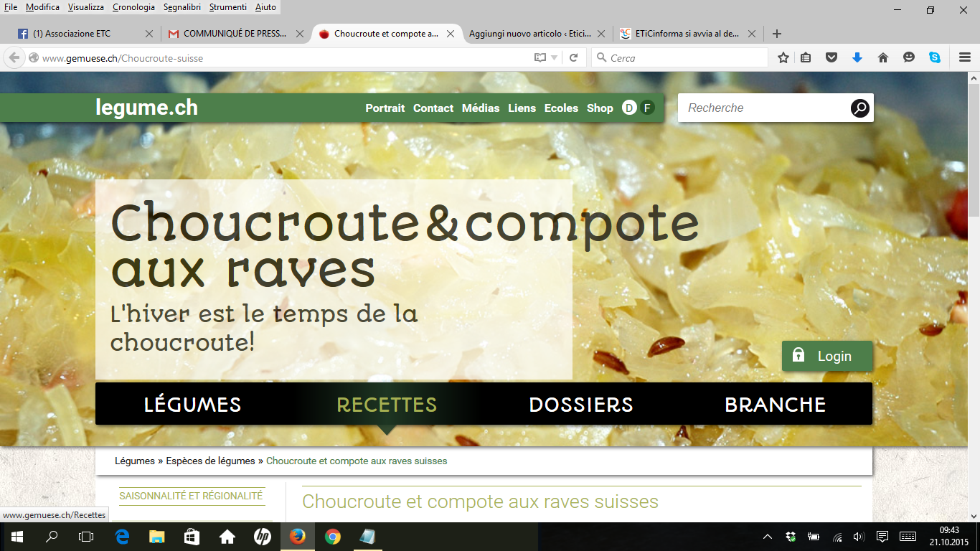Open Action Center notifications
Screen dimensions: 980x551
882,537
